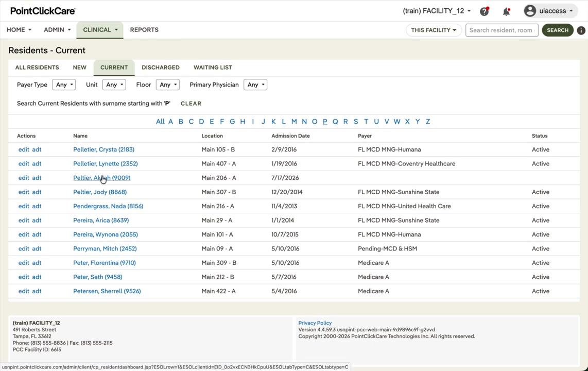Click the Status column header
This screenshot has width=588, height=371.
(540, 136)
